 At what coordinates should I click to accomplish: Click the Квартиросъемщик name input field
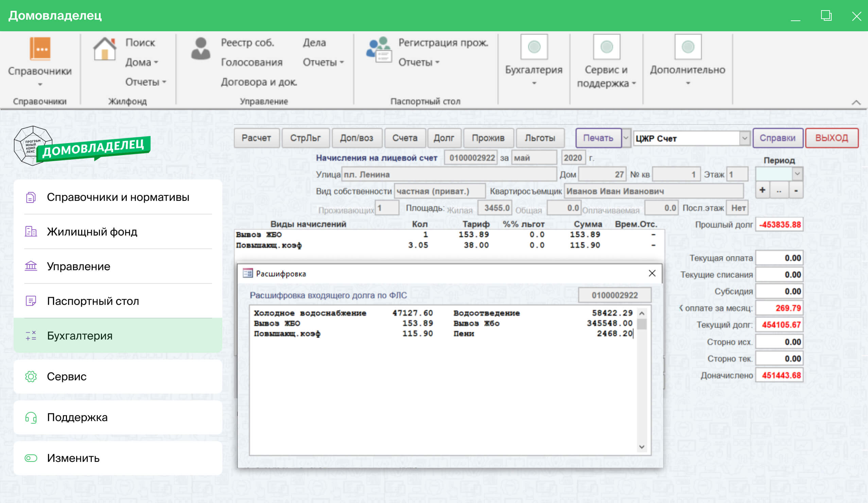pos(654,191)
